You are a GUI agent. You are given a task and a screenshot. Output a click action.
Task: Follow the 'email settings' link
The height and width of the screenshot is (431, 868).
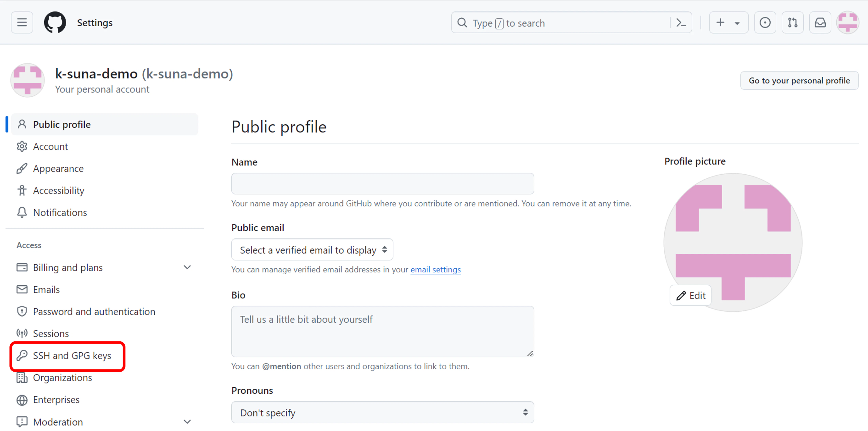click(435, 269)
